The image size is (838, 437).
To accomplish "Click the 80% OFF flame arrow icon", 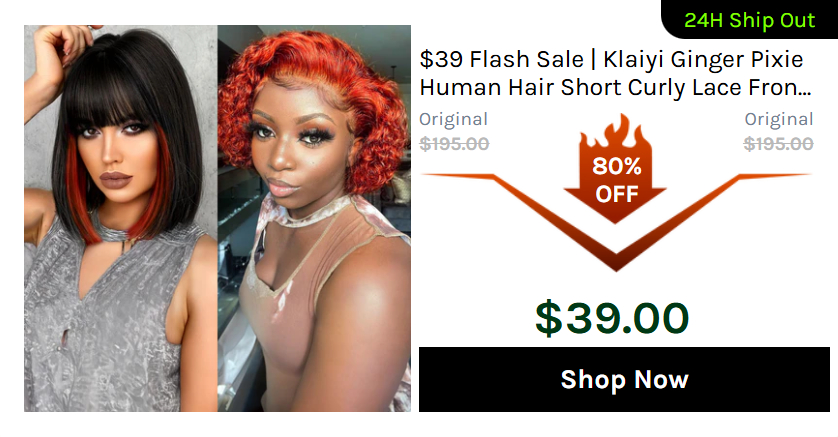I will coord(615,169).
